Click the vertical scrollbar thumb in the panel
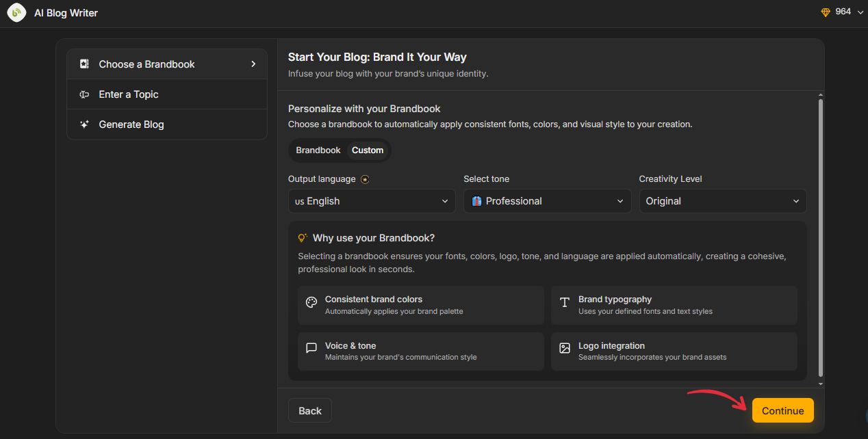This screenshot has width=868, height=439. (821, 237)
